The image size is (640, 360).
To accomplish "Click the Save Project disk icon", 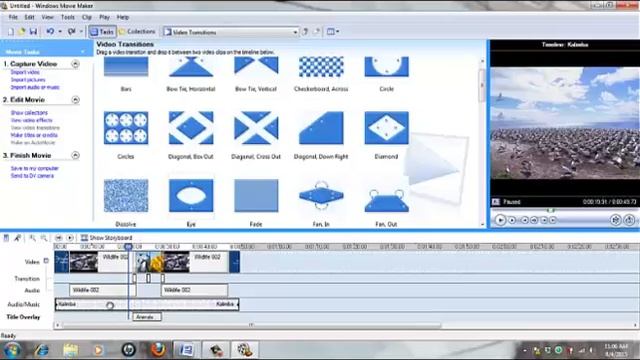I will click(33, 31).
